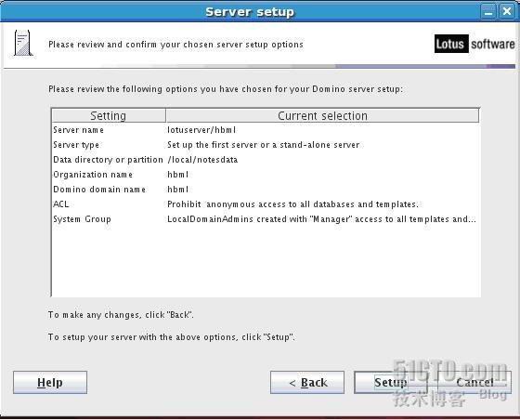Select the Server name row label

click(78, 130)
